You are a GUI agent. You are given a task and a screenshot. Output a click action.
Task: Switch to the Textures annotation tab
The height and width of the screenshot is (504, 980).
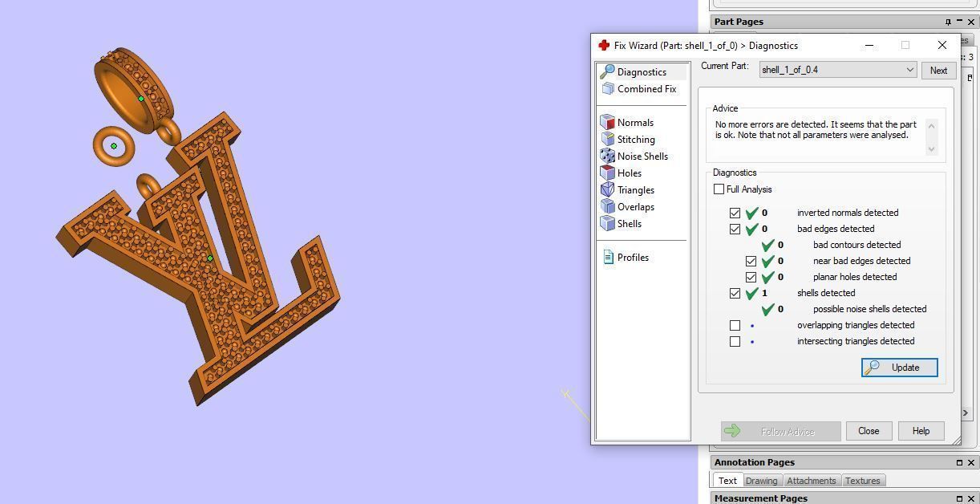pos(863,481)
